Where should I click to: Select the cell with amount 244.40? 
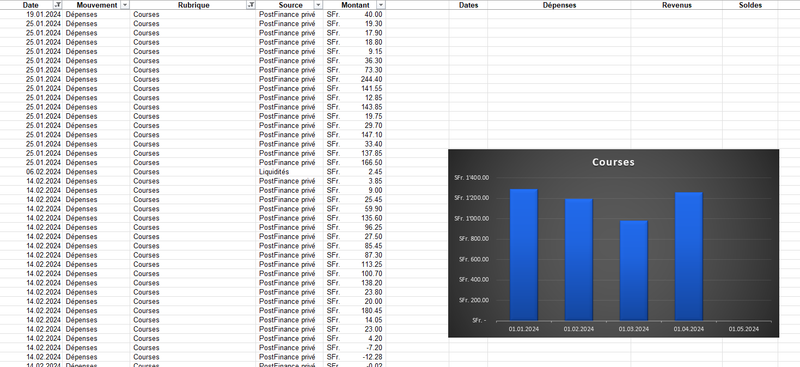(355, 79)
